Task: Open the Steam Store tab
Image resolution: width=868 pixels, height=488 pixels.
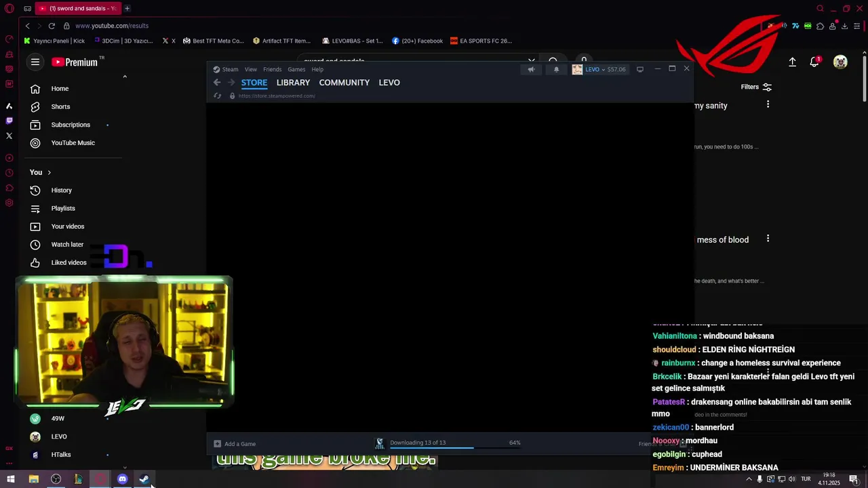Action: [x=254, y=83]
